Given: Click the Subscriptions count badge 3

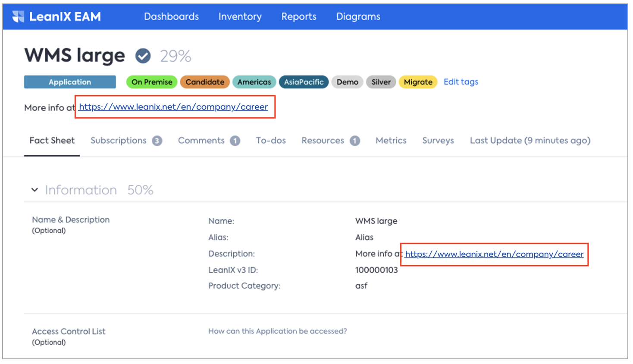Looking at the screenshot, I should coord(157,141).
